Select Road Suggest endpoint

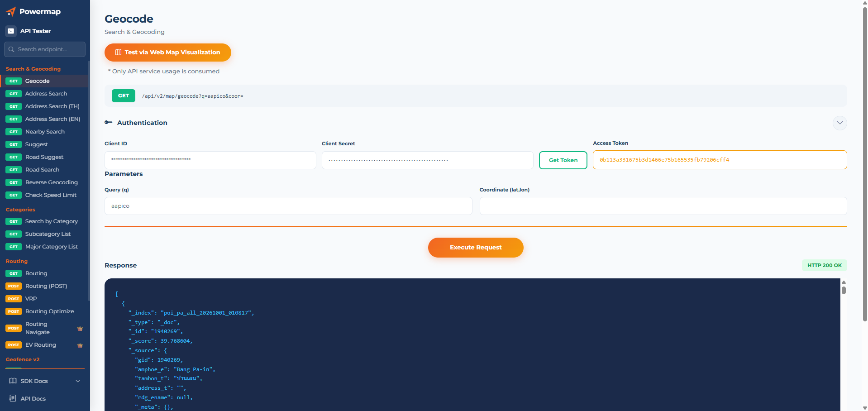pyautogui.click(x=44, y=157)
